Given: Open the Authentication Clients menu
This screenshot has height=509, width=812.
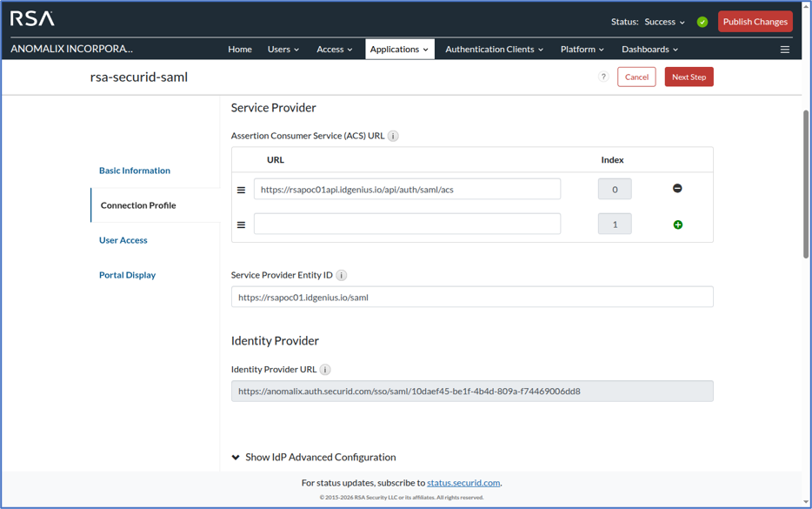Looking at the screenshot, I should pos(494,50).
